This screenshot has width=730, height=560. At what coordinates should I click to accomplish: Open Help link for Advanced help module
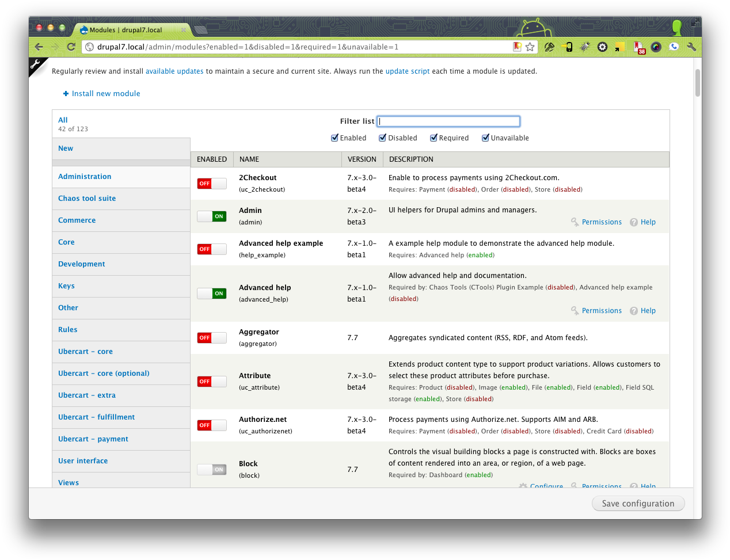tap(648, 311)
